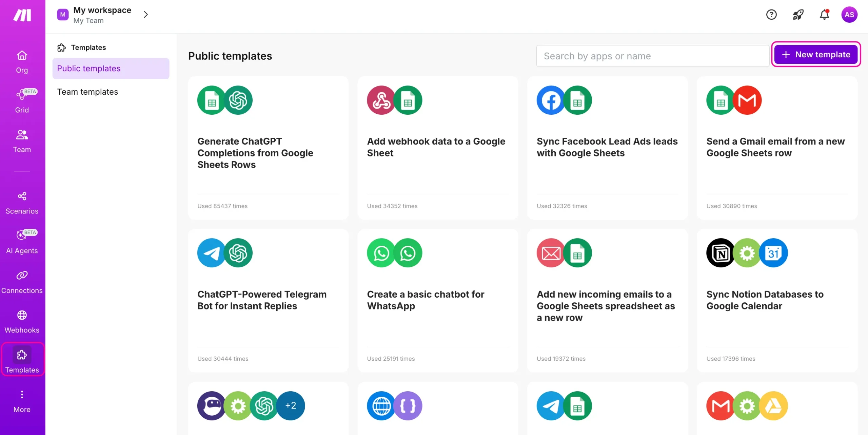Click the New template button
The width and height of the screenshot is (868, 435).
pyautogui.click(x=816, y=54)
